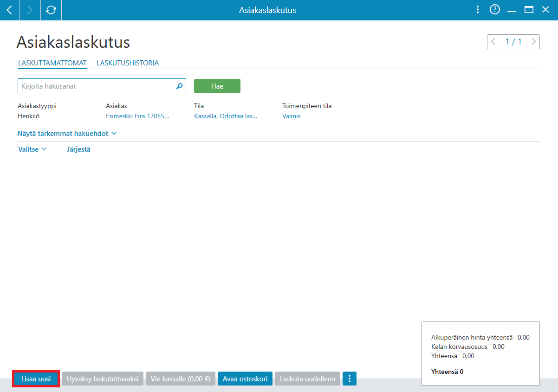The image size is (558, 392).
Task: Refresh the page with the reload icon
Action: click(x=51, y=10)
